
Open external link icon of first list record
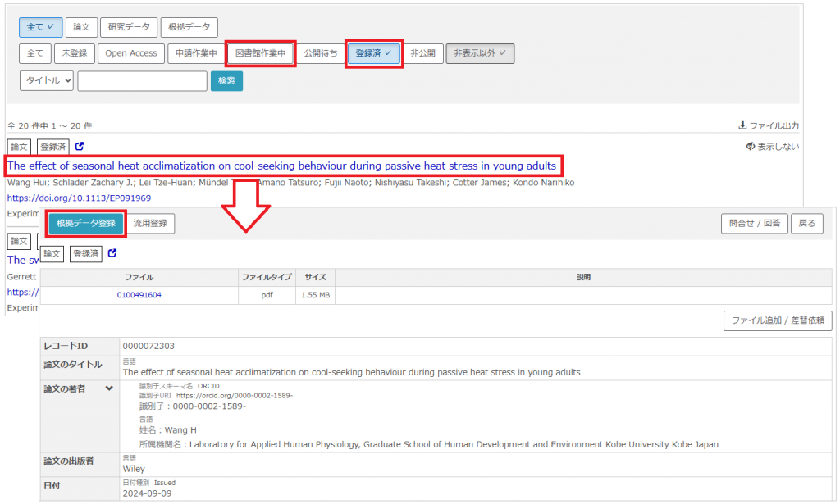tap(80, 146)
